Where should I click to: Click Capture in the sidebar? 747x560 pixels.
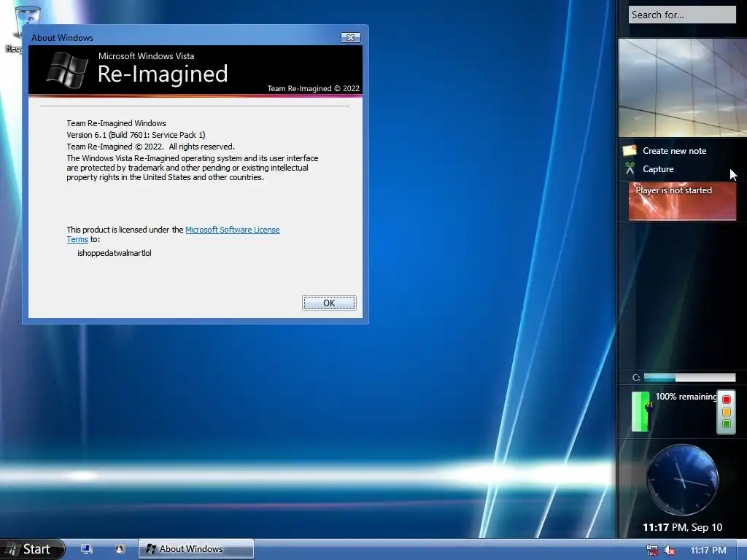pos(658,169)
